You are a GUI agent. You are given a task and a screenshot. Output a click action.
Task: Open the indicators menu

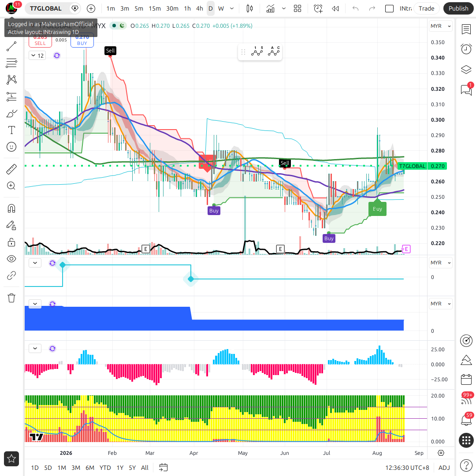[x=270, y=8]
